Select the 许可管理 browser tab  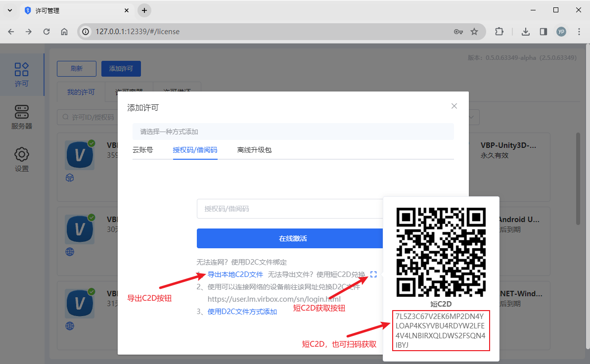[x=77, y=10]
